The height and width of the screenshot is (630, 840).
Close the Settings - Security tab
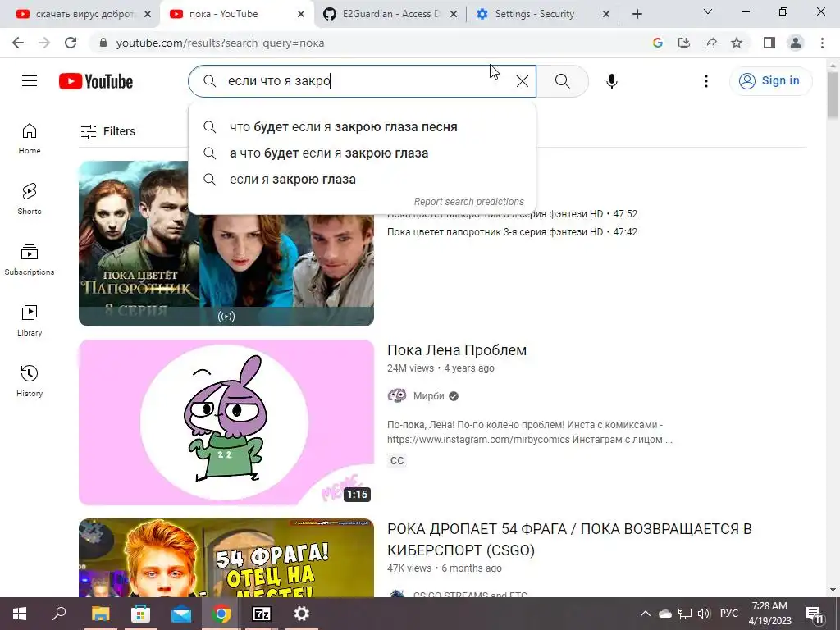pos(606,15)
